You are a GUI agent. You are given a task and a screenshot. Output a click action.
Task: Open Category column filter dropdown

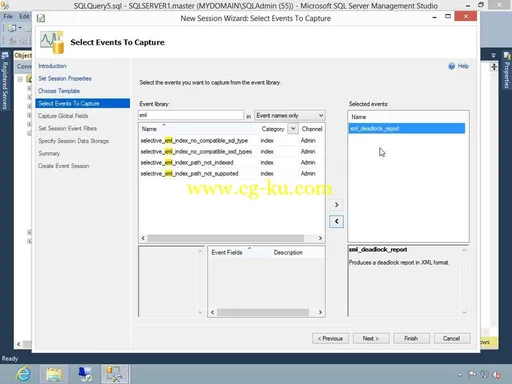(293, 128)
